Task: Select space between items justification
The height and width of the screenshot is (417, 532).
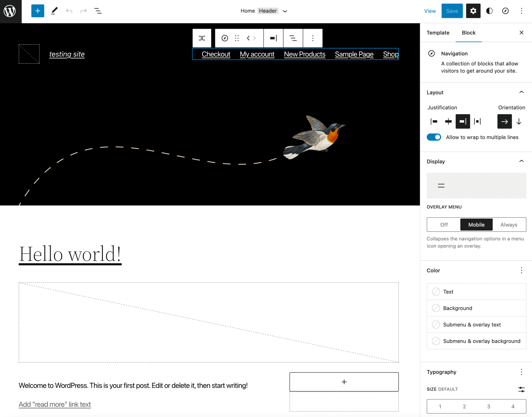Action: [x=477, y=121]
